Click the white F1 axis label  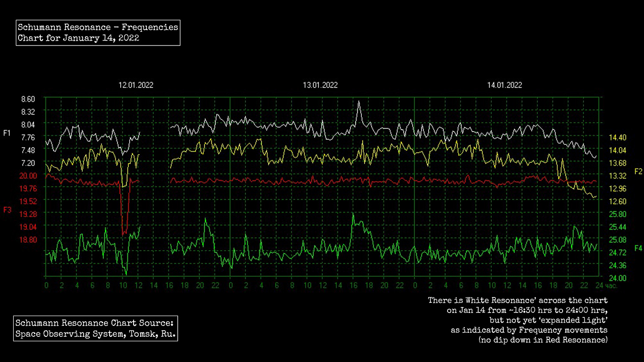[7, 133]
